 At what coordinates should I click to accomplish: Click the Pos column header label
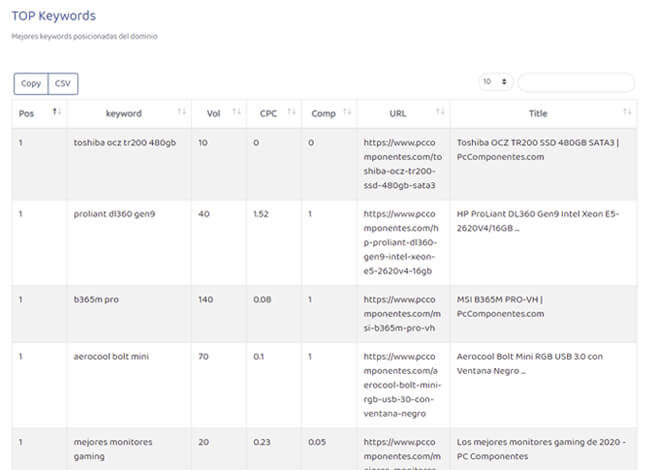click(27, 114)
